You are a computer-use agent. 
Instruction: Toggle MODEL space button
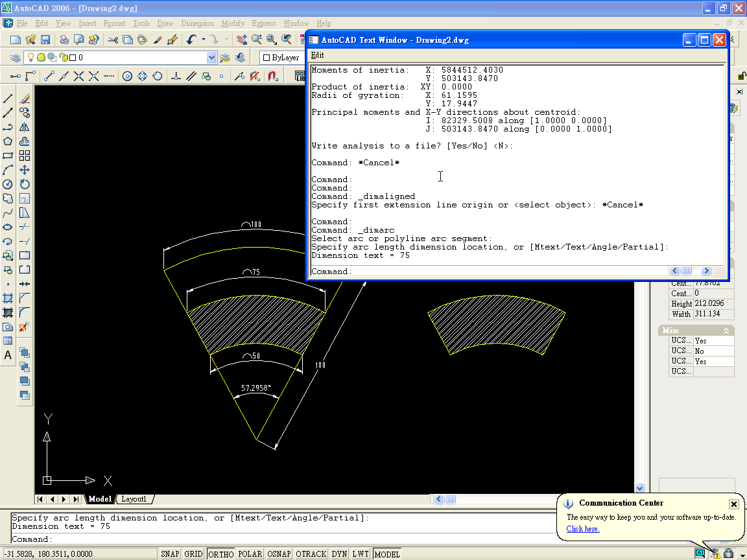pyautogui.click(x=387, y=554)
